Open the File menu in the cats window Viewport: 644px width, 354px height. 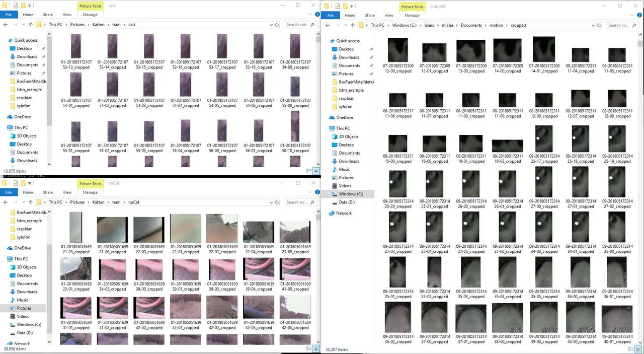8,15
